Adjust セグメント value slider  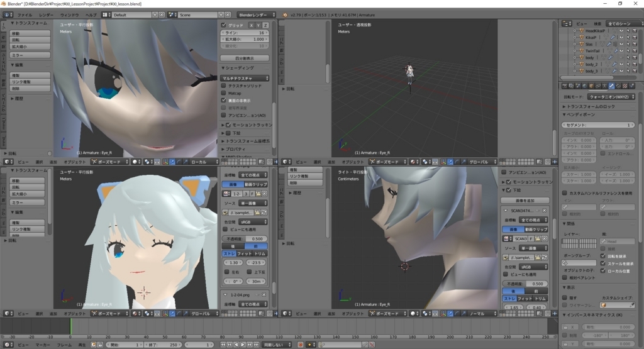598,125
